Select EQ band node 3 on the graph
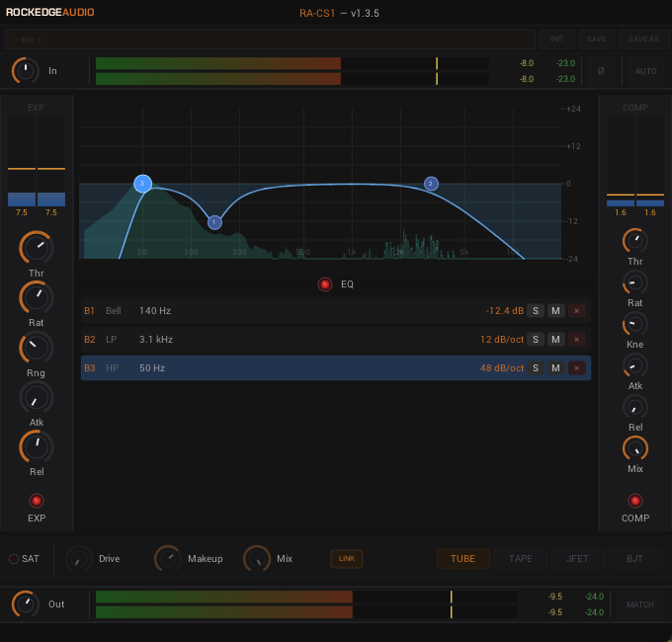 pos(142,184)
